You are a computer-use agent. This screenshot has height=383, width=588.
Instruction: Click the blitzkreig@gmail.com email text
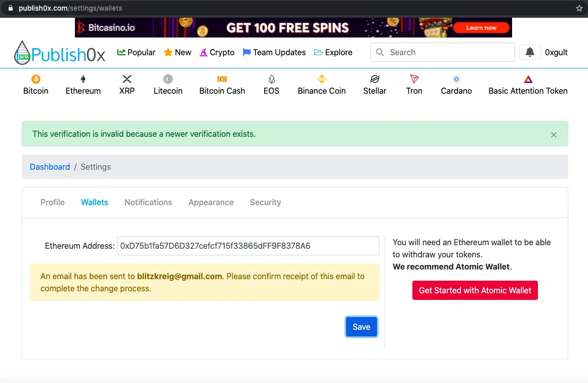(x=180, y=277)
